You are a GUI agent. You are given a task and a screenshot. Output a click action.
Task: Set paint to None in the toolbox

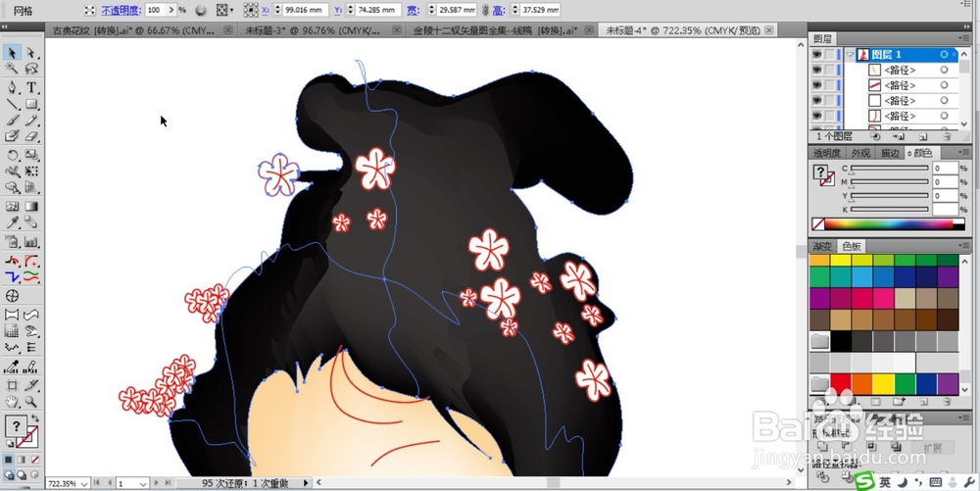coord(35,460)
